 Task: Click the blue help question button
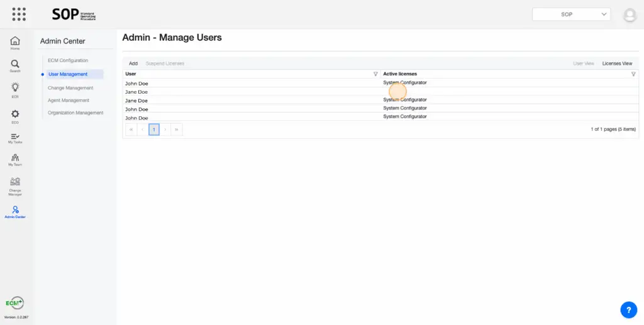pos(628,309)
